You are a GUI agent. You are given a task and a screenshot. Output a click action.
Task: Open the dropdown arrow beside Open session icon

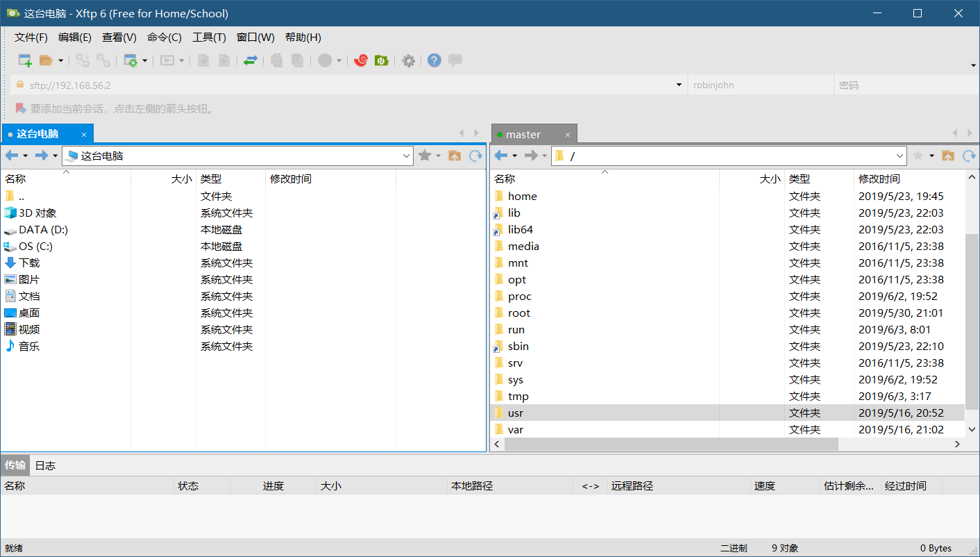click(x=60, y=60)
